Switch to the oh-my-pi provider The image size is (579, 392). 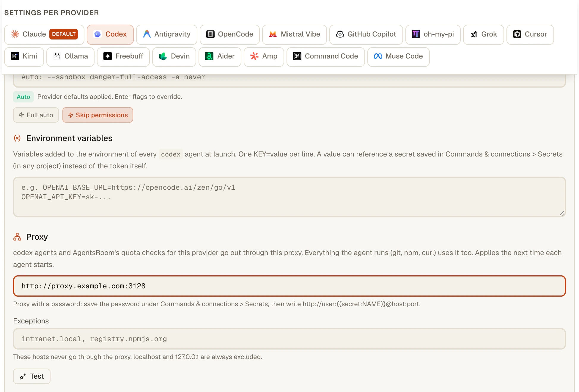[433, 34]
